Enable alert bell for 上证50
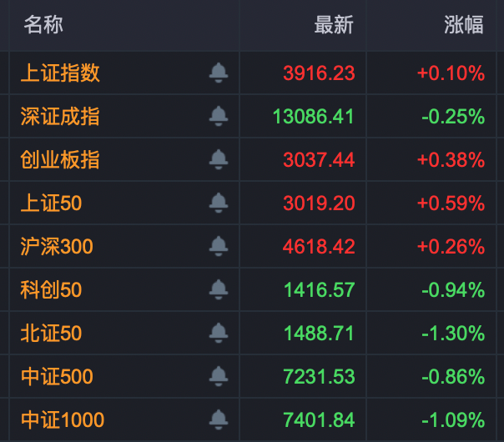504x442 pixels. coord(219,203)
